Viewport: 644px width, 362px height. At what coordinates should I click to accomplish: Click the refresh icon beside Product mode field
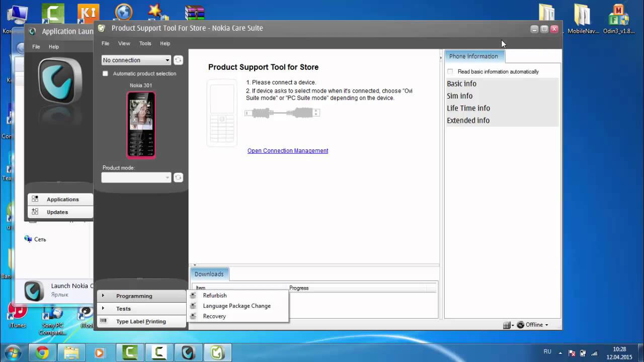pyautogui.click(x=178, y=177)
